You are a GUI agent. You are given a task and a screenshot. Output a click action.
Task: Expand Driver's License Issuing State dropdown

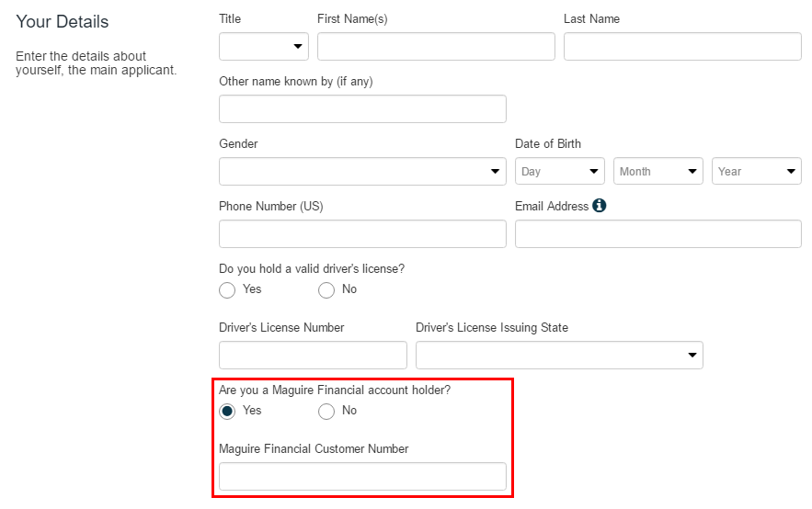(x=559, y=356)
